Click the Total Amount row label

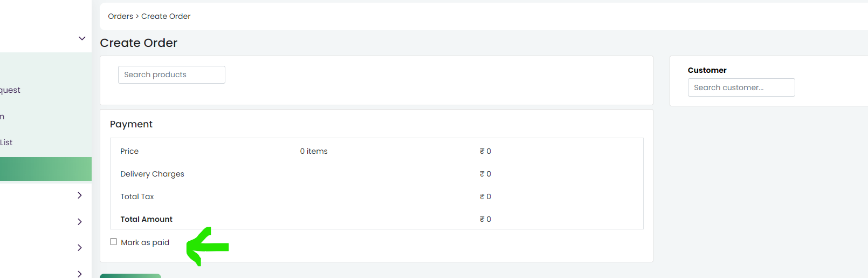pyautogui.click(x=146, y=219)
